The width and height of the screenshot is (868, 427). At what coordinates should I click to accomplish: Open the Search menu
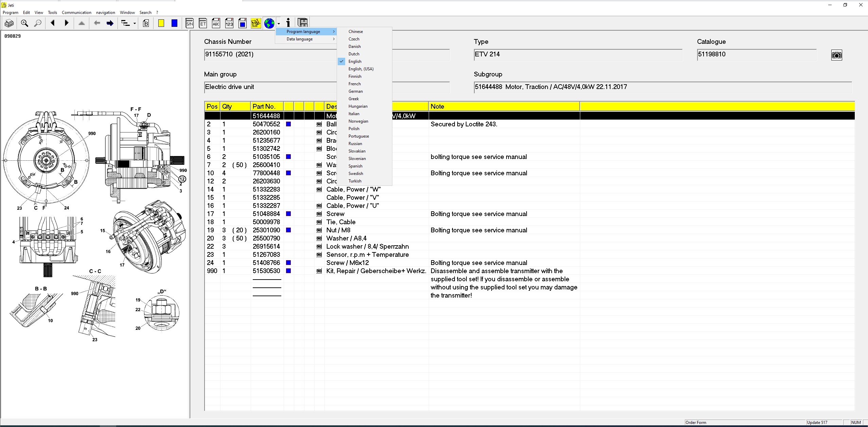pyautogui.click(x=145, y=13)
